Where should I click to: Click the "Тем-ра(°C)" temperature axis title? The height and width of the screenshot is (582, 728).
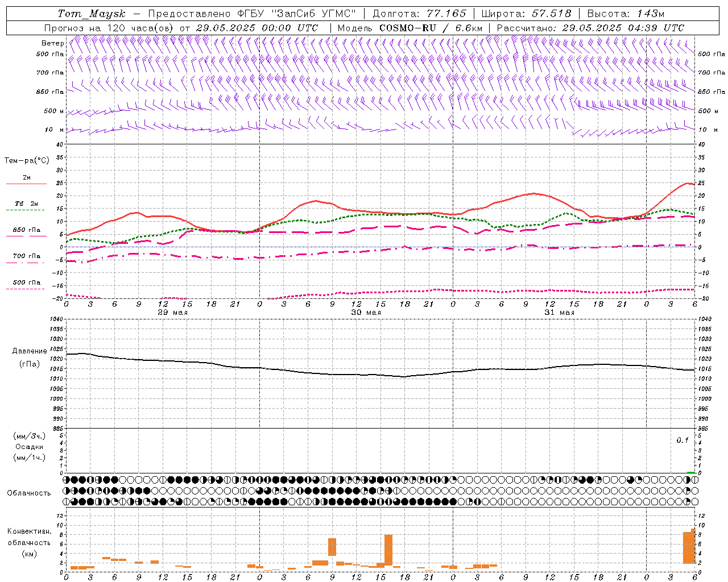27,161
